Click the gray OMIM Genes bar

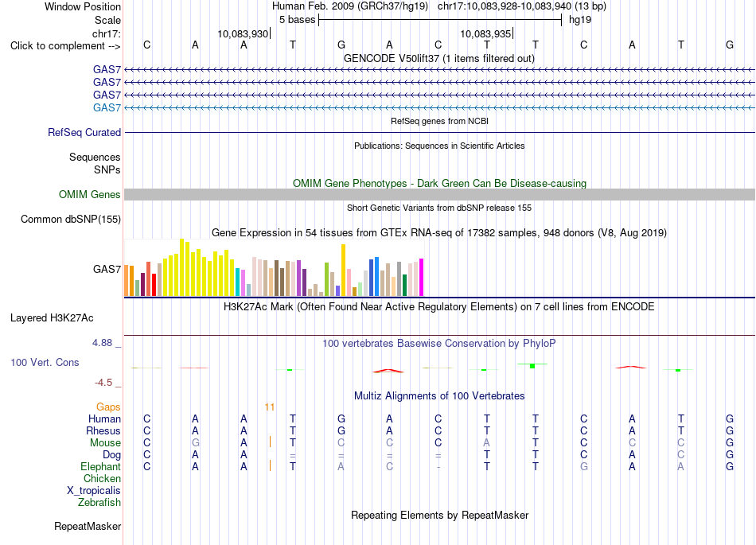[439, 194]
